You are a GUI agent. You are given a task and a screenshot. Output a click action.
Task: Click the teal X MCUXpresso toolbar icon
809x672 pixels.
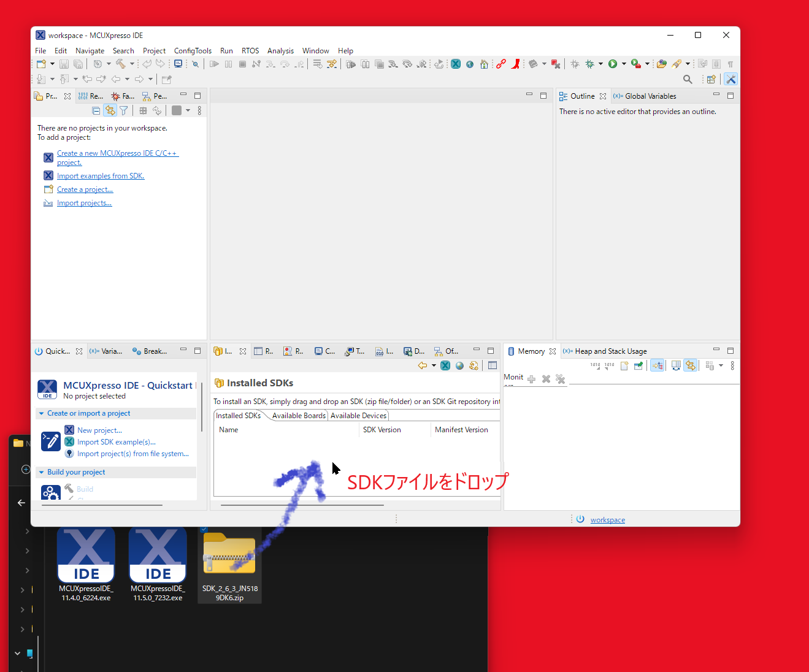(x=456, y=64)
